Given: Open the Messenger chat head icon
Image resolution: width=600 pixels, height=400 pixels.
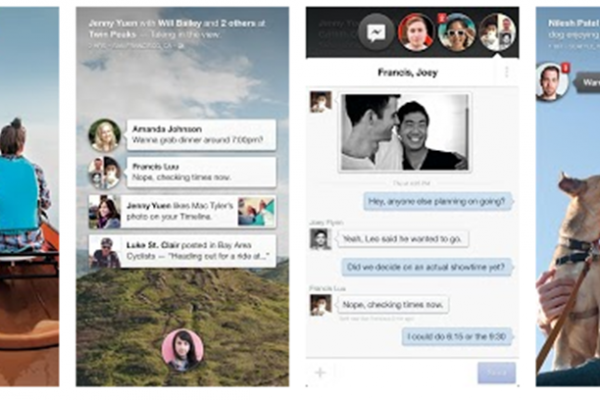Looking at the screenshot, I should tap(376, 33).
